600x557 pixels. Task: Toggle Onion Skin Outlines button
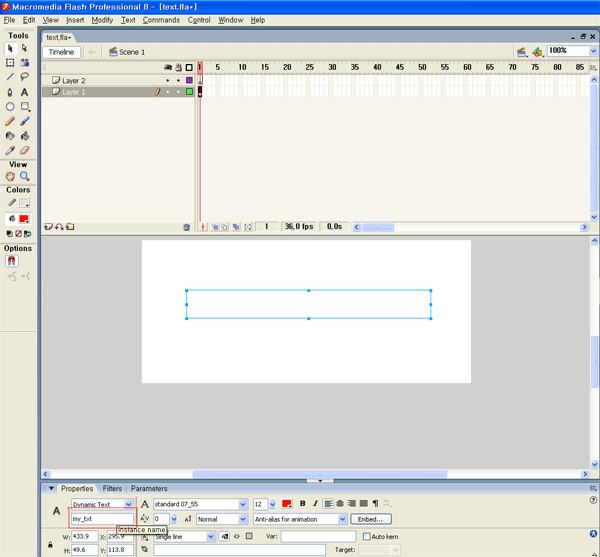225,227
